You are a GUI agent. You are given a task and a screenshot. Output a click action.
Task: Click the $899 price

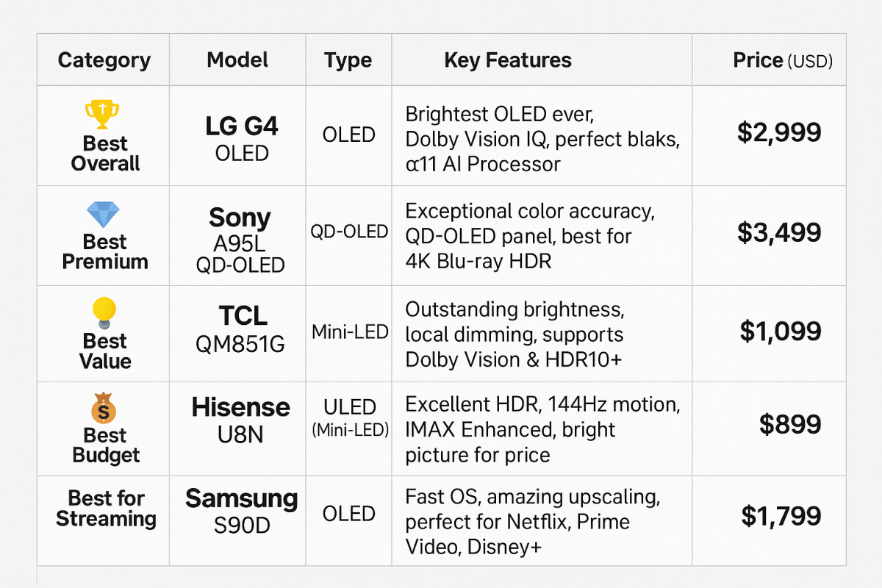[790, 424]
